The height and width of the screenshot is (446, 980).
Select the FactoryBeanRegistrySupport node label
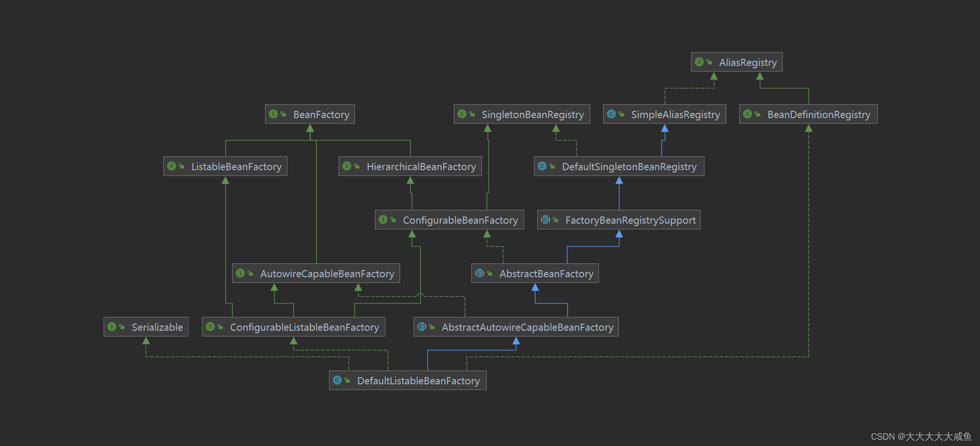(630, 220)
